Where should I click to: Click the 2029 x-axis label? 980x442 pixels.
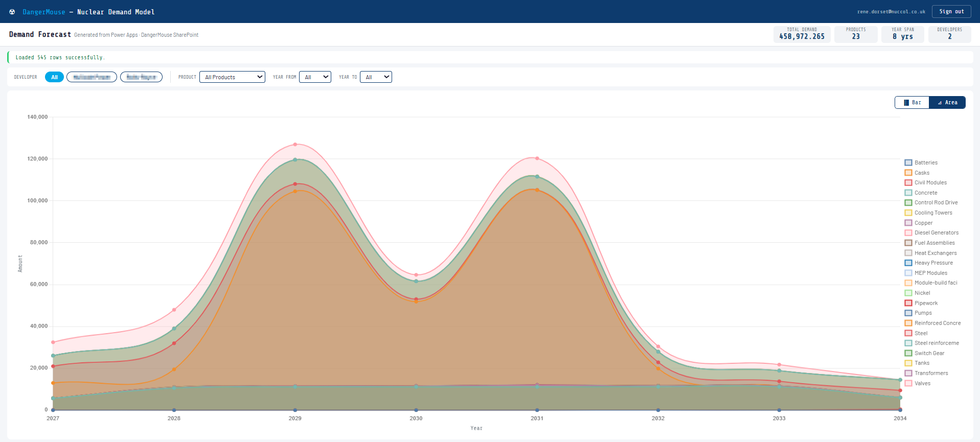coord(295,418)
